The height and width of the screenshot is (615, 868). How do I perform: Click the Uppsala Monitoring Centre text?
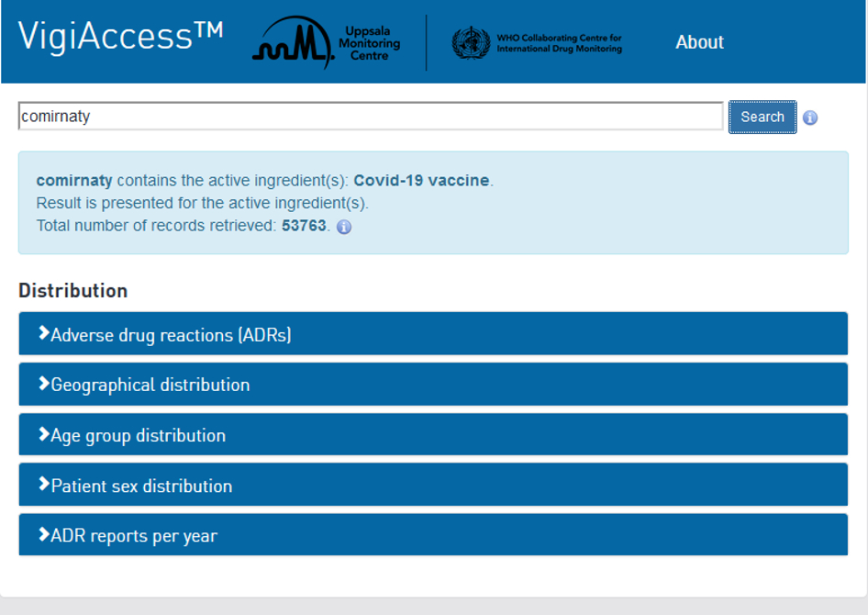pyautogui.click(x=369, y=43)
